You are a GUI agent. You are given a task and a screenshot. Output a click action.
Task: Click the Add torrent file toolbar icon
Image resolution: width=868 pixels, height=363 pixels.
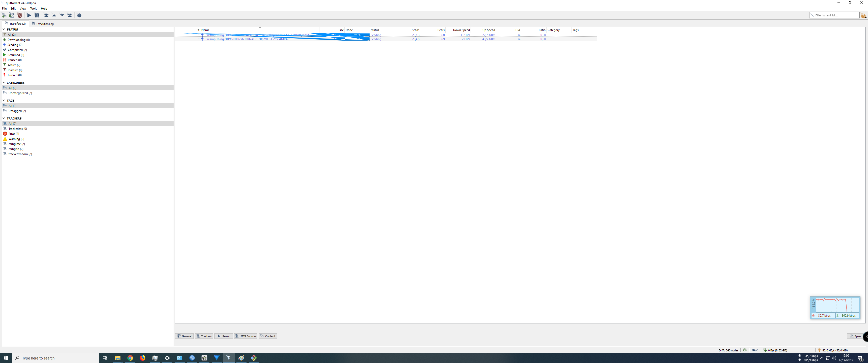coord(12,15)
